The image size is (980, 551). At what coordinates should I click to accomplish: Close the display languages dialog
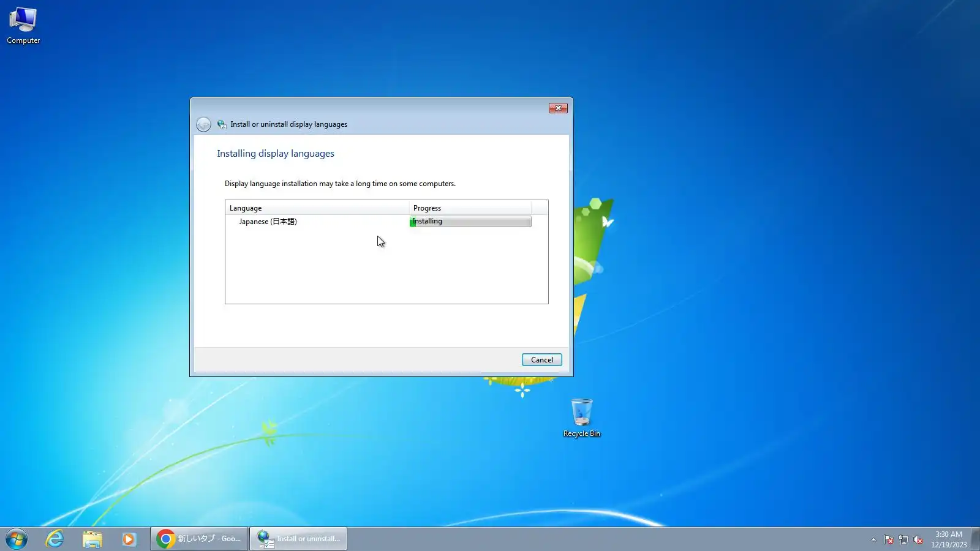[x=558, y=108]
